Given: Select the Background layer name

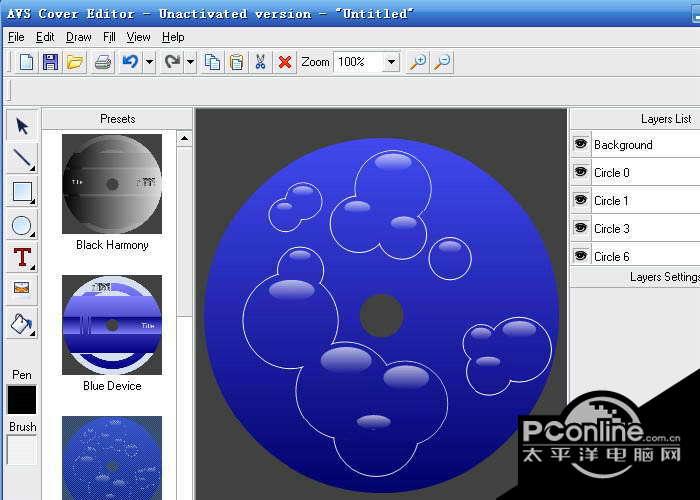Looking at the screenshot, I should [623, 145].
